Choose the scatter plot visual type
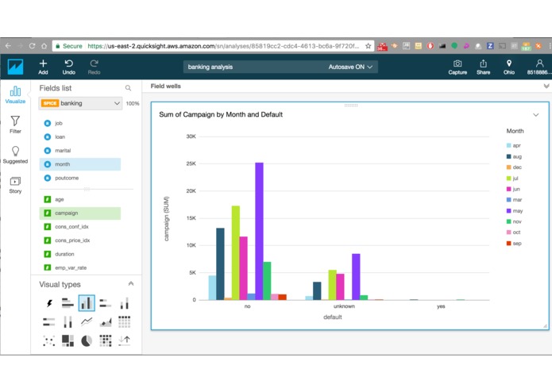Screen dimensions: 552x392 tap(49, 340)
